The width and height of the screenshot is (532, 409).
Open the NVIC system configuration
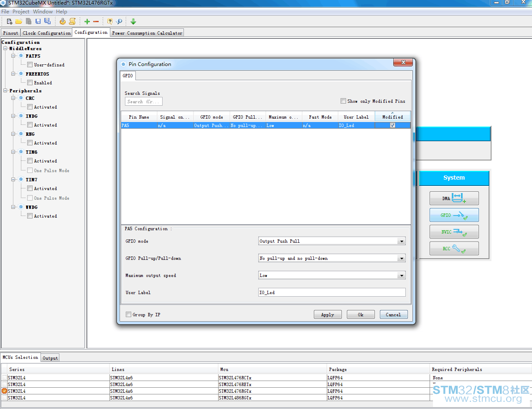(x=454, y=232)
